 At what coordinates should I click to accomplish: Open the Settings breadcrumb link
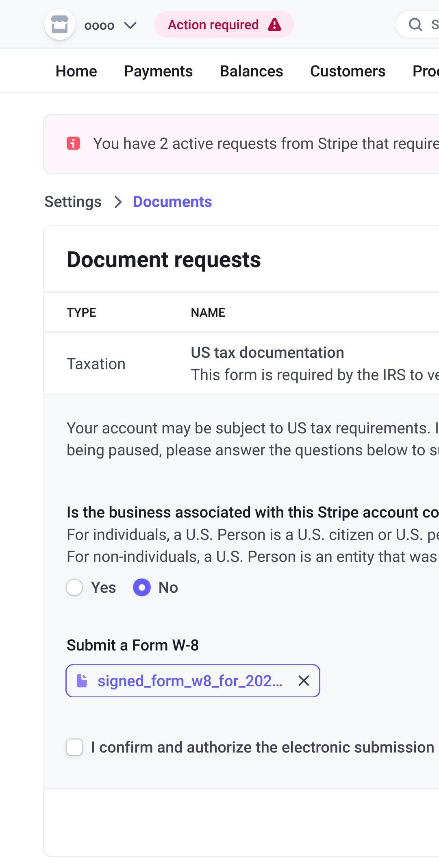73,201
